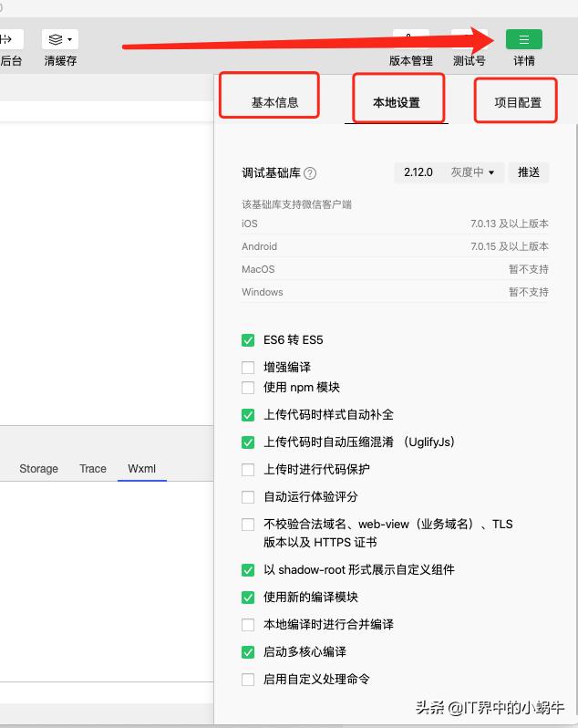Open the Storage debugger tab
Image resolution: width=578 pixels, height=728 pixels.
point(38,469)
